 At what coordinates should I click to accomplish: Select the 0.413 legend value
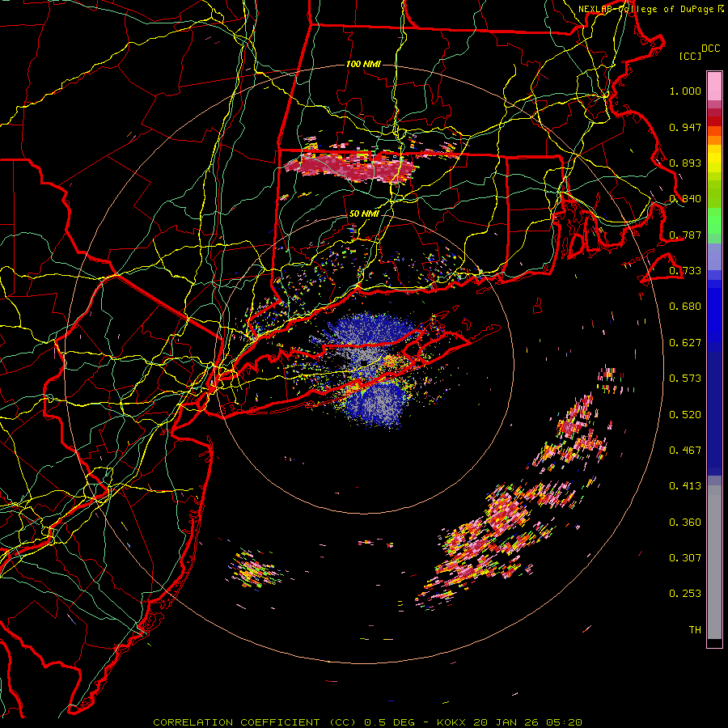(685, 486)
